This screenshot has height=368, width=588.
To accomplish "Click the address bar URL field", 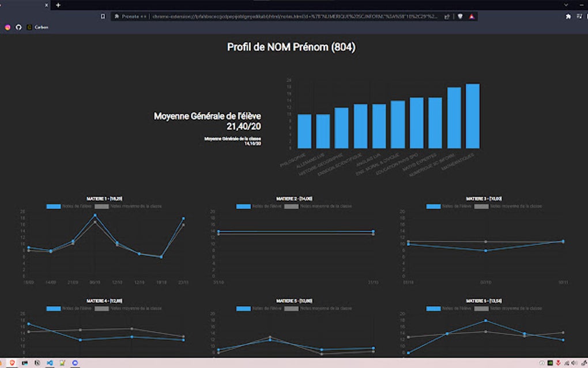I will pos(295,17).
